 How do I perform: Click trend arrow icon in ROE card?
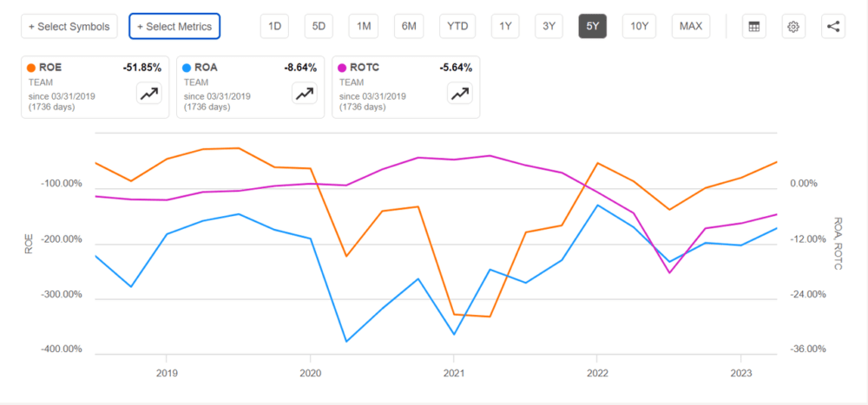click(x=149, y=94)
